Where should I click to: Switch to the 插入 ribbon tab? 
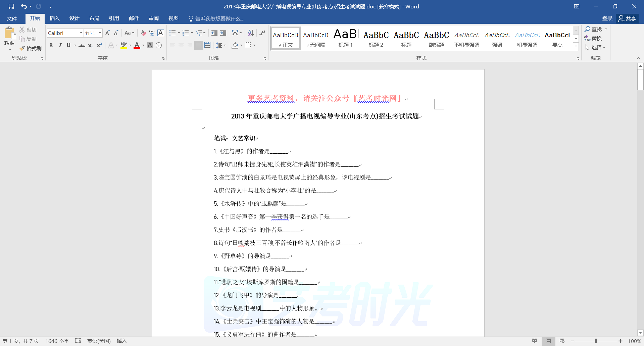click(54, 18)
